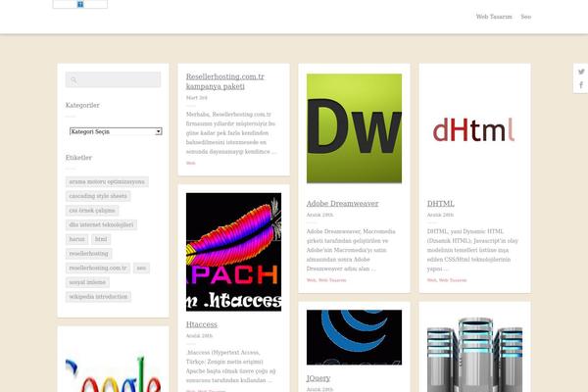Open the JQuery post title
This screenshot has height=392, width=588.
tap(318, 378)
